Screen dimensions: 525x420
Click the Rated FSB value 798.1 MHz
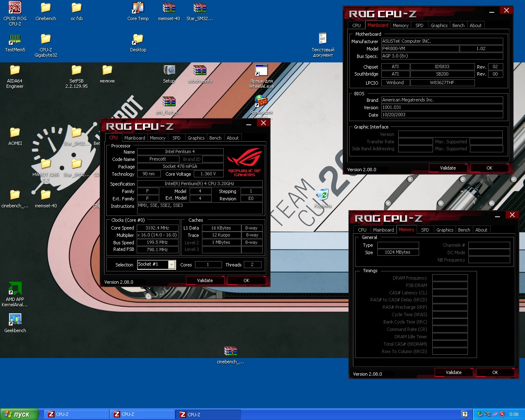click(158, 249)
